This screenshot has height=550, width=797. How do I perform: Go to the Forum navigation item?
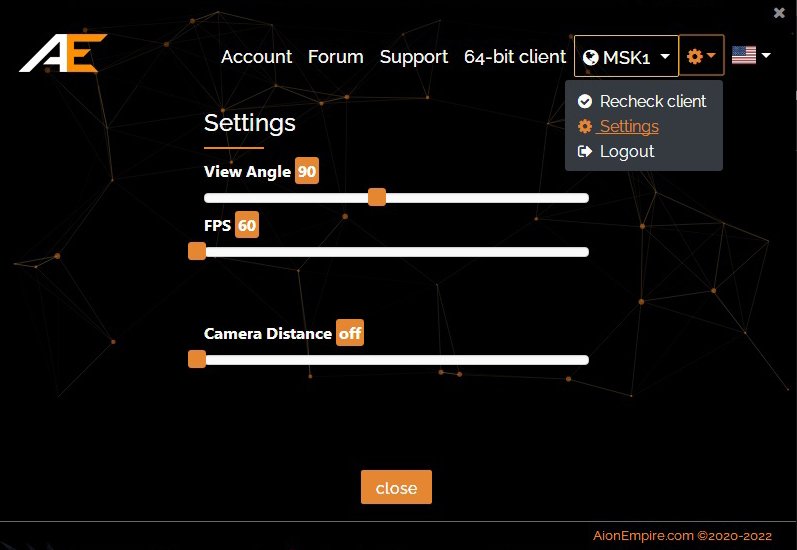pyautogui.click(x=335, y=57)
